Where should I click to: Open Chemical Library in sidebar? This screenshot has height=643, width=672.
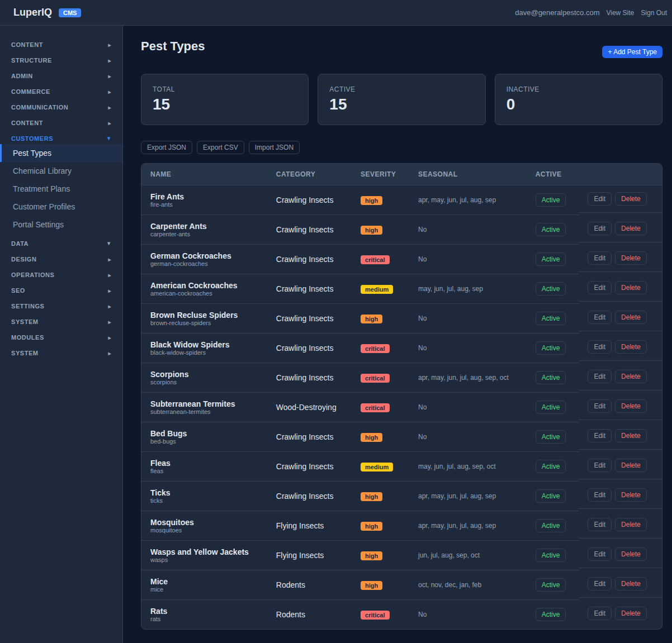pos(42,171)
